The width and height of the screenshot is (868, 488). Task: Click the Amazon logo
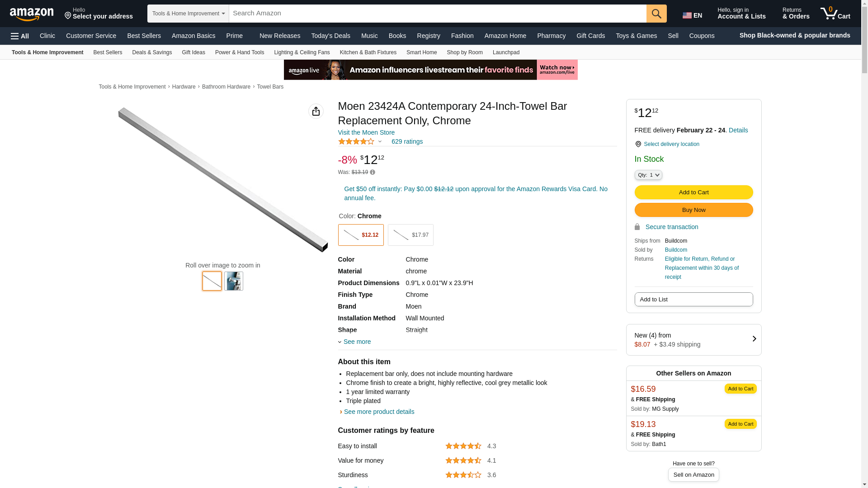tap(32, 14)
